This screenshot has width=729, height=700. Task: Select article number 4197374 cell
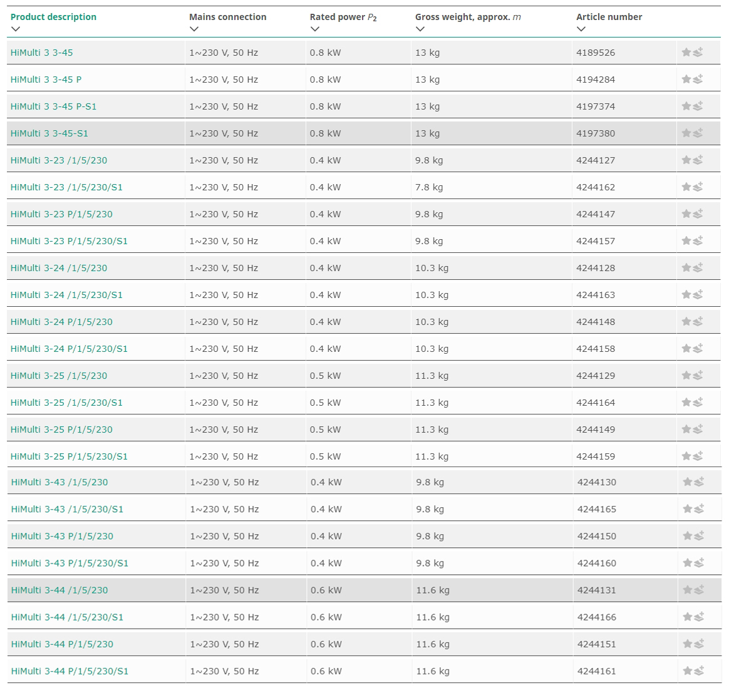tap(596, 107)
